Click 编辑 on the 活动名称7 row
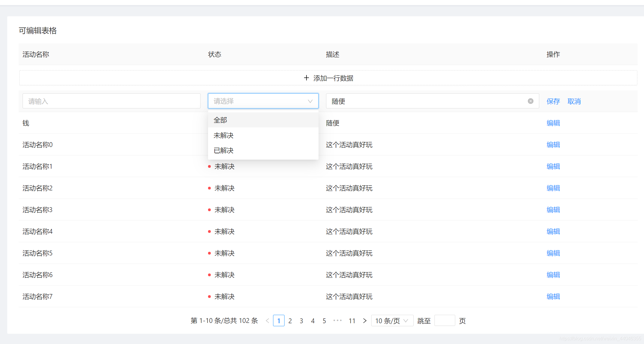The image size is (644, 344). coord(553,296)
